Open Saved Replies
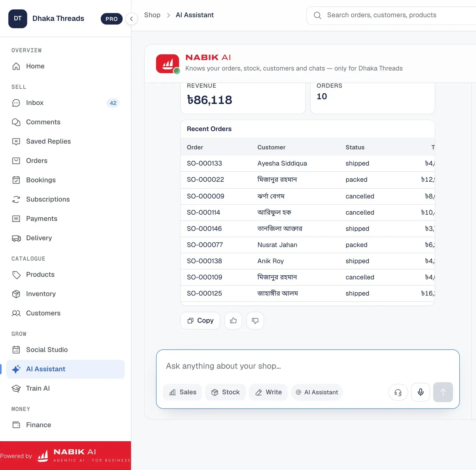Viewport: 476px width, 470px height. tap(65, 141)
